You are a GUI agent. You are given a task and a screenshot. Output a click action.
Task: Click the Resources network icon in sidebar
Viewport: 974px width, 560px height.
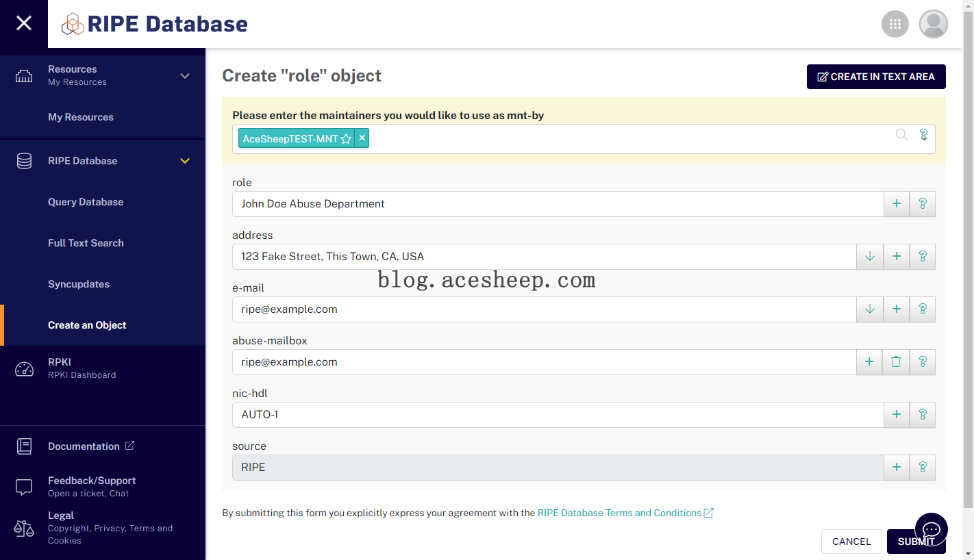[24, 75]
